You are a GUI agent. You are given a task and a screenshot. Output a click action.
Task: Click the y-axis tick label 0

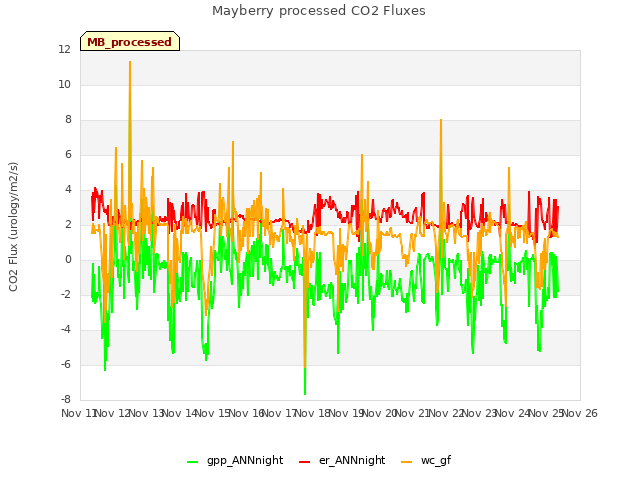68,260
